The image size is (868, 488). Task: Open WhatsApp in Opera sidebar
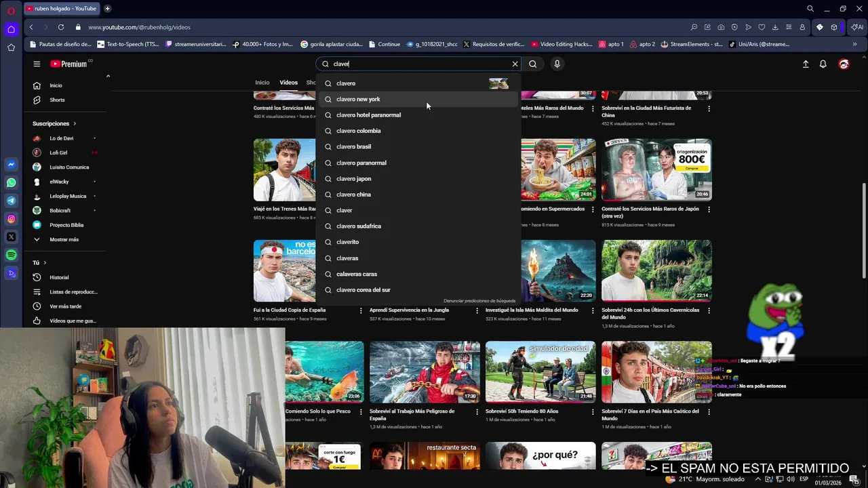11,182
